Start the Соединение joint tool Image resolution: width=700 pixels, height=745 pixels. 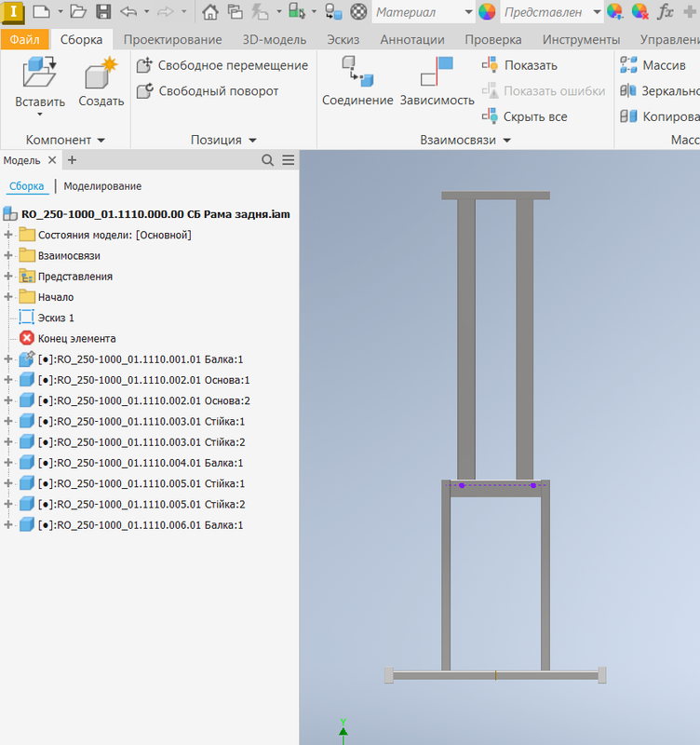click(x=357, y=81)
